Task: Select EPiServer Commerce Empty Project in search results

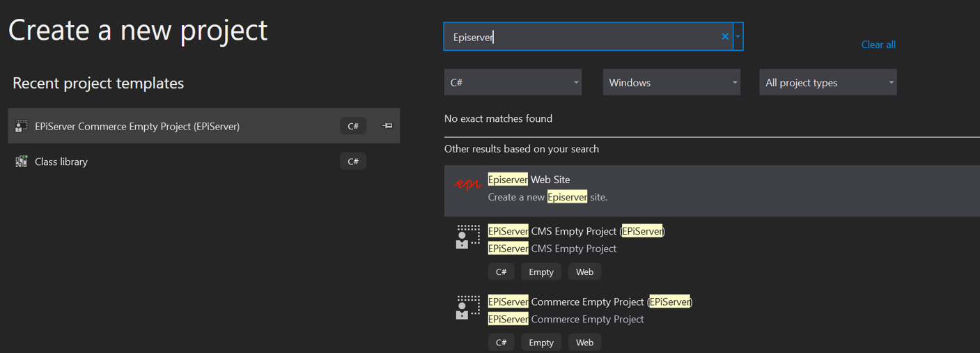Action: click(x=589, y=302)
